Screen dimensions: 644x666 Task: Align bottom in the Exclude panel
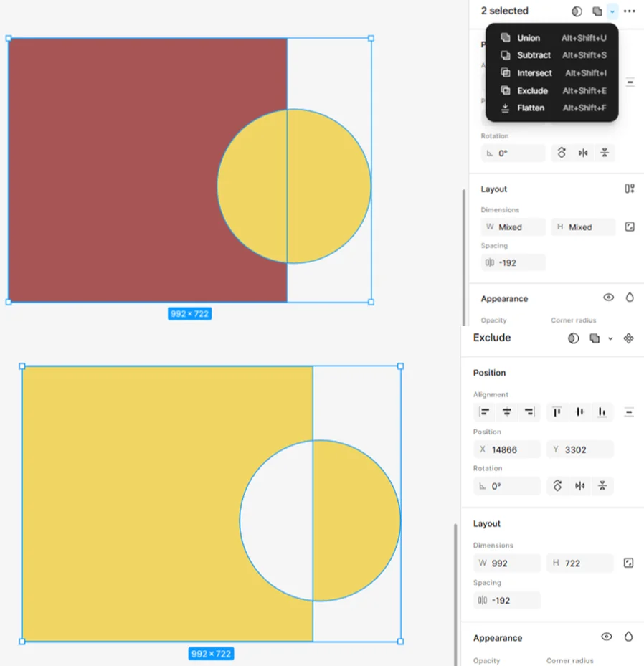[602, 412]
